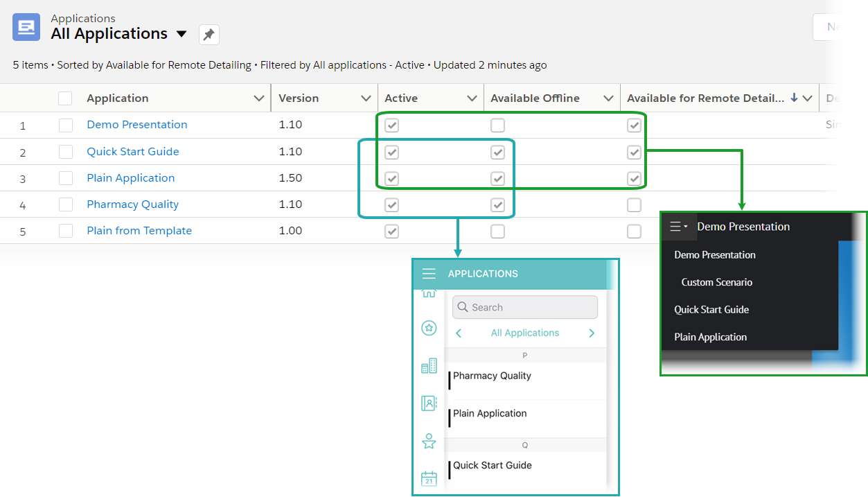
Task: Select the Pharmacy Quality row checkbox
Action: point(66,204)
